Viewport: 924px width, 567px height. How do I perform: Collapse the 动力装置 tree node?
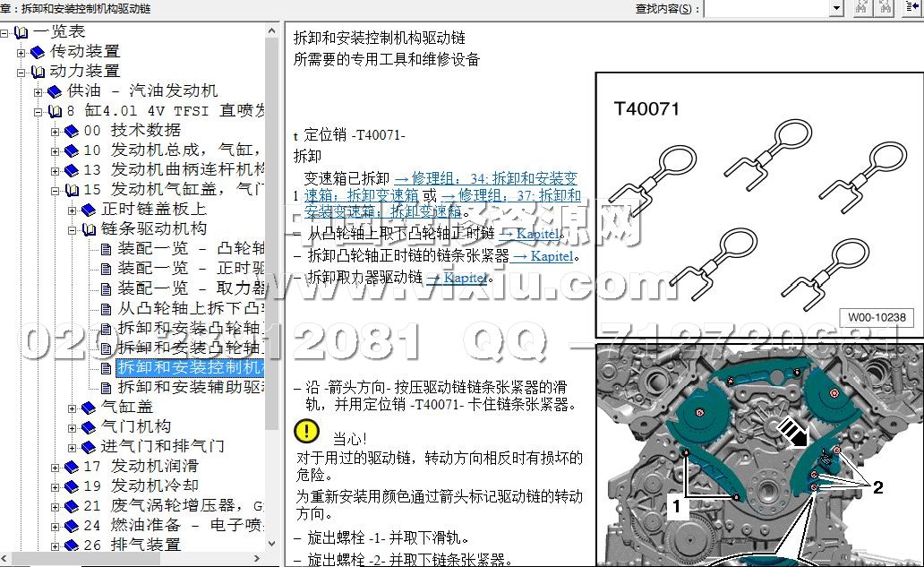click(21, 72)
